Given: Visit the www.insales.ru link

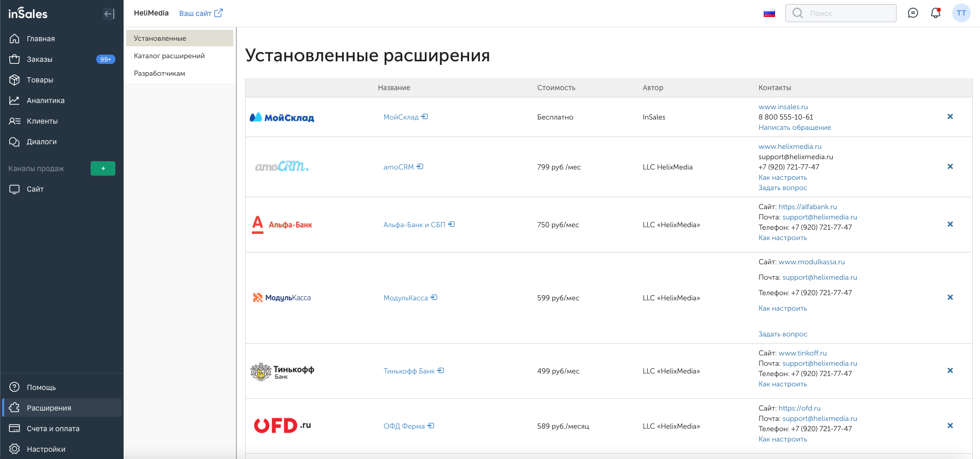Looking at the screenshot, I should pos(783,107).
